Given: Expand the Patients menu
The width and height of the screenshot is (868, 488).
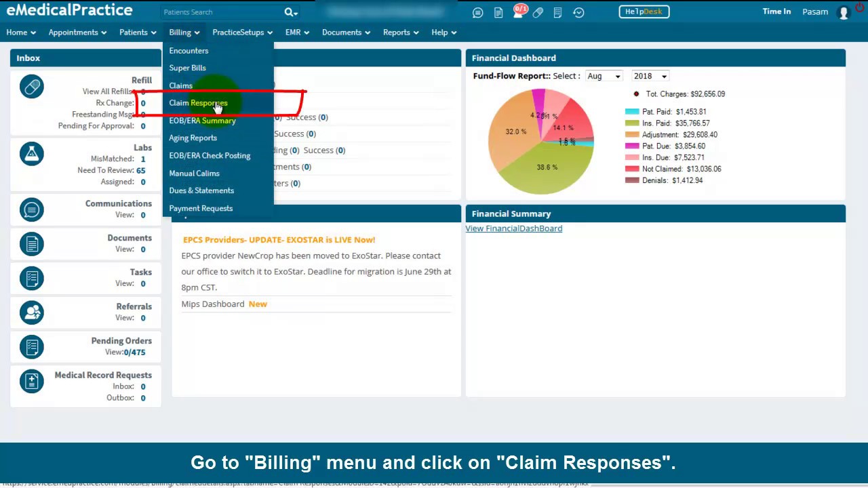Looking at the screenshot, I should pyautogui.click(x=138, y=33).
